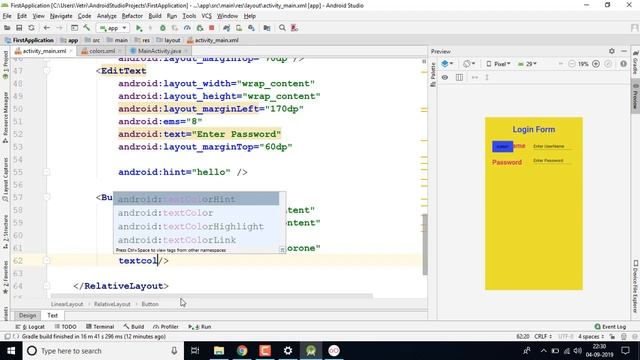Open Preview panel settings gear
The image size is (640, 360).
611,51
